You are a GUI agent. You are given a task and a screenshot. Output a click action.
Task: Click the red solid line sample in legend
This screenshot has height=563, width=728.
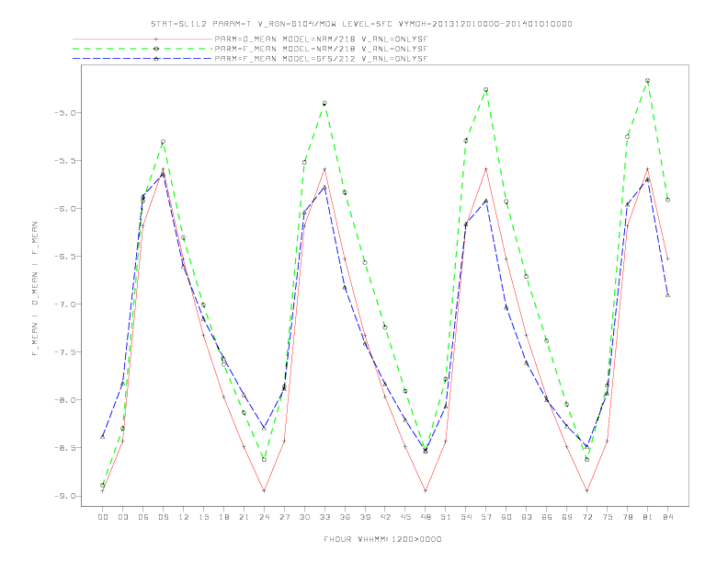tap(142, 39)
